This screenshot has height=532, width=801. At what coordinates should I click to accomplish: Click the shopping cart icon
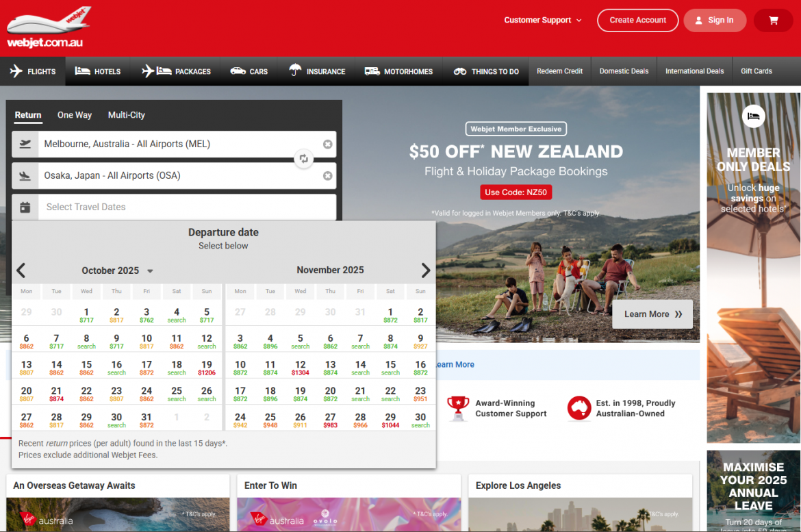pos(773,21)
